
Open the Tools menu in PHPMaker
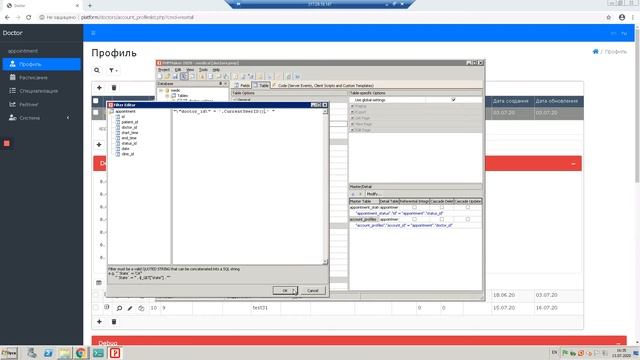pos(203,70)
